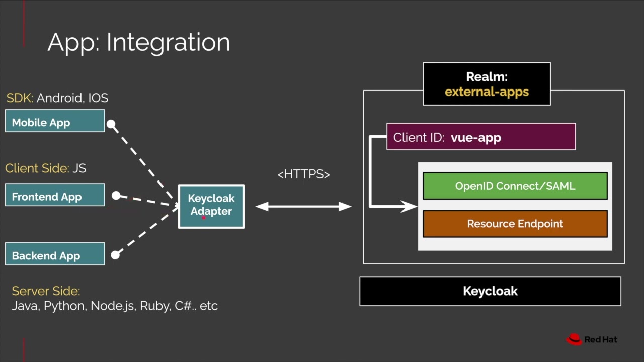Select the 'Realm: external-apps' box

click(487, 84)
